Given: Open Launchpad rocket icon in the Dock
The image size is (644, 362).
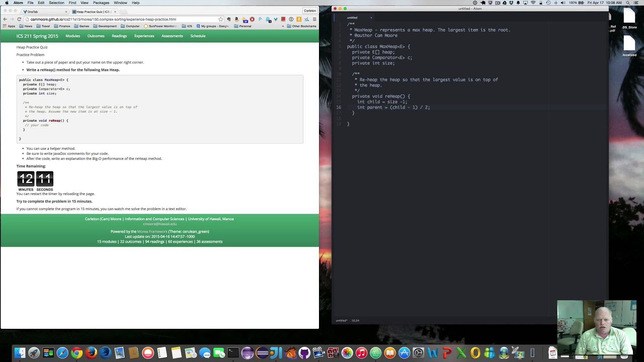Looking at the screenshot, I should coord(34,353).
